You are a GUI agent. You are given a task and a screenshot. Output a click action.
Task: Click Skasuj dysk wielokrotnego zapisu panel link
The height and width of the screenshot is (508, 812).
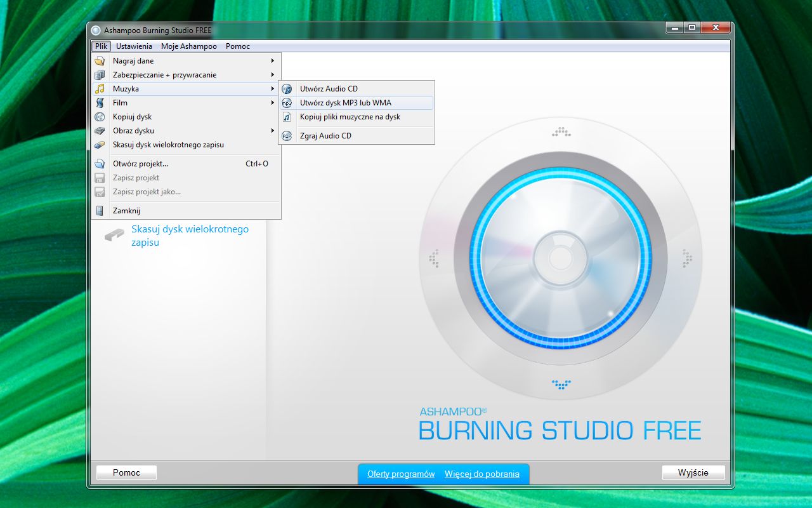click(190, 236)
